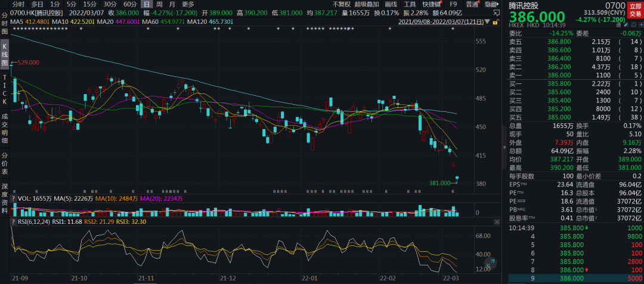Click the 卖一 386.000 ask row

pos(575,76)
